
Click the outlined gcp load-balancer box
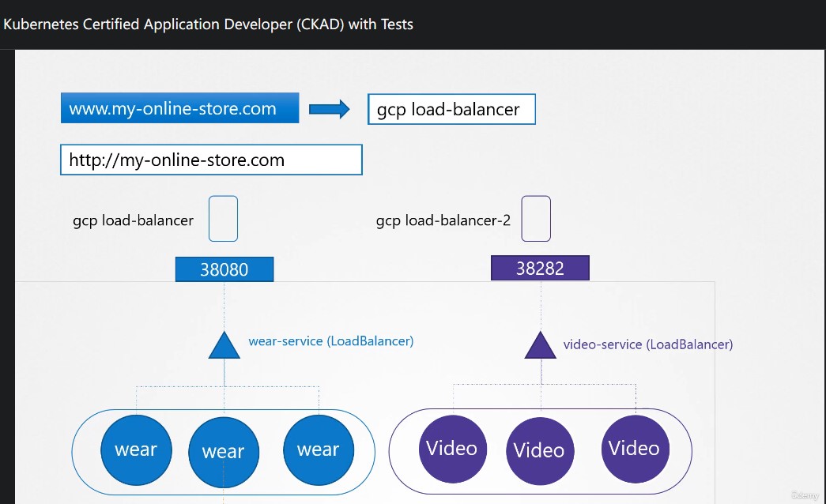pos(451,109)
